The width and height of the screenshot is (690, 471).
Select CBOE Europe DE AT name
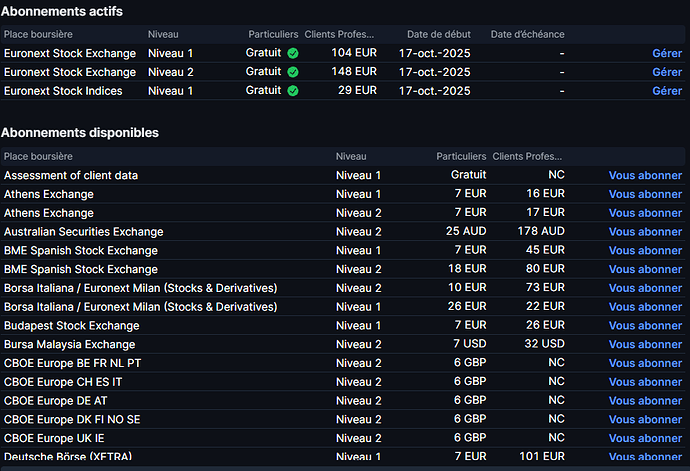tap(55, 401)
